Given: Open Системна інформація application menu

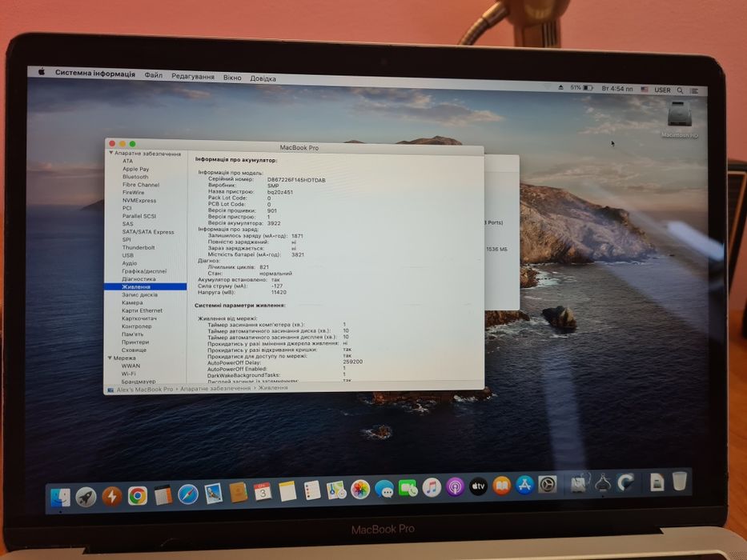Looking at the screenshot, I should (x=95, y=74).
